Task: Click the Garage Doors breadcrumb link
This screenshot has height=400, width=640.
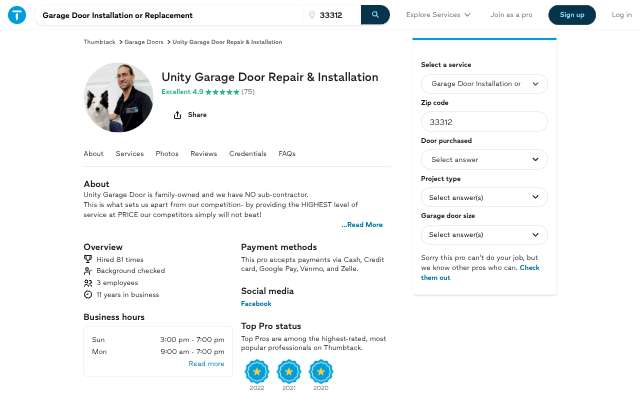Action: point(144,42)
